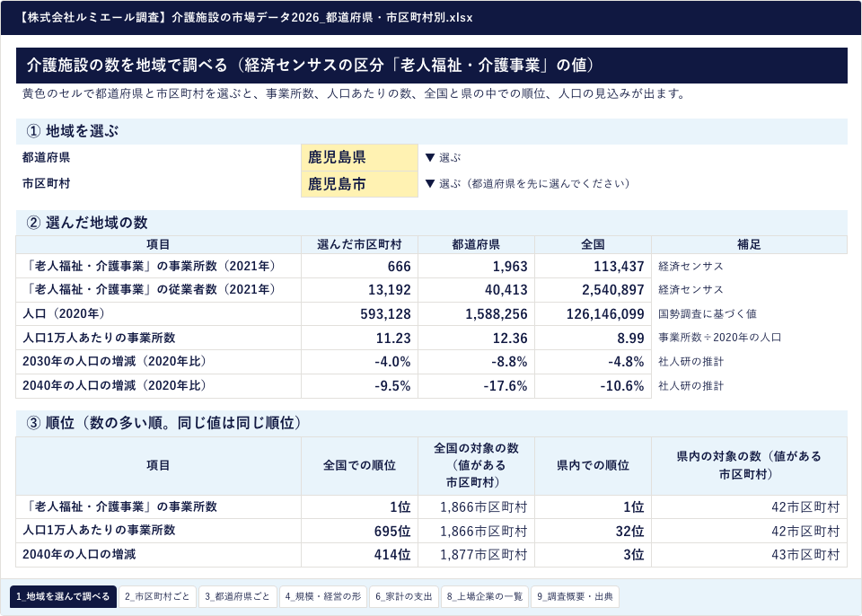Open the 6_家計の支出 sheet tab

coord(404,597)
